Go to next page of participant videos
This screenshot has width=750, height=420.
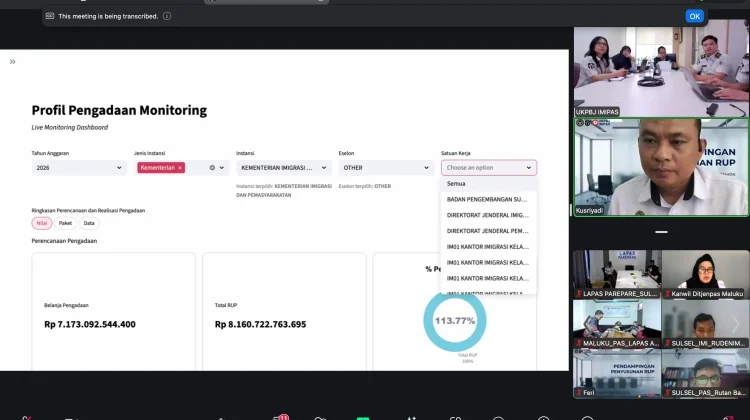click(736, 324)
